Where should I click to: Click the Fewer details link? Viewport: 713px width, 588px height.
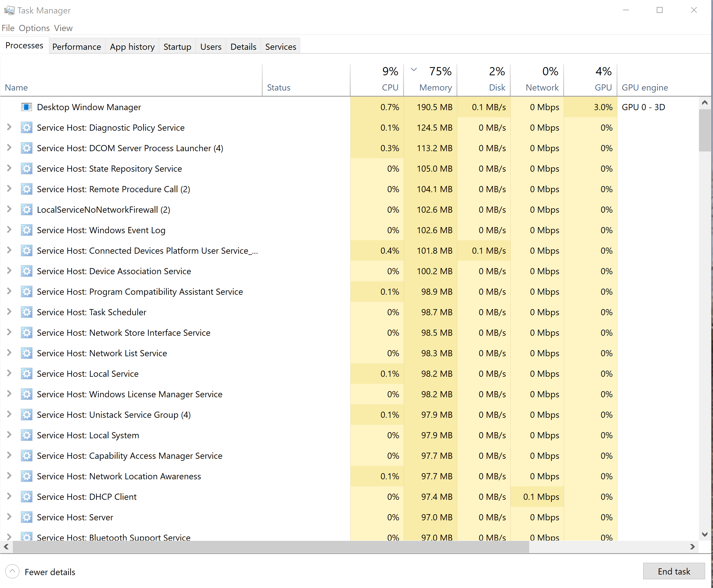coord(50,572)
